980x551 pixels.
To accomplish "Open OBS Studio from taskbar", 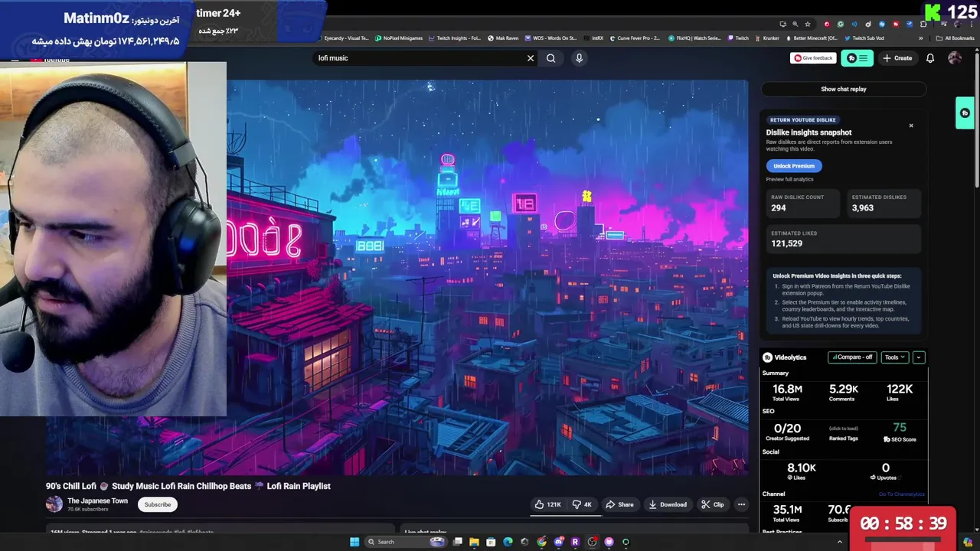I will pyautogui.click(x=592, y=542).
